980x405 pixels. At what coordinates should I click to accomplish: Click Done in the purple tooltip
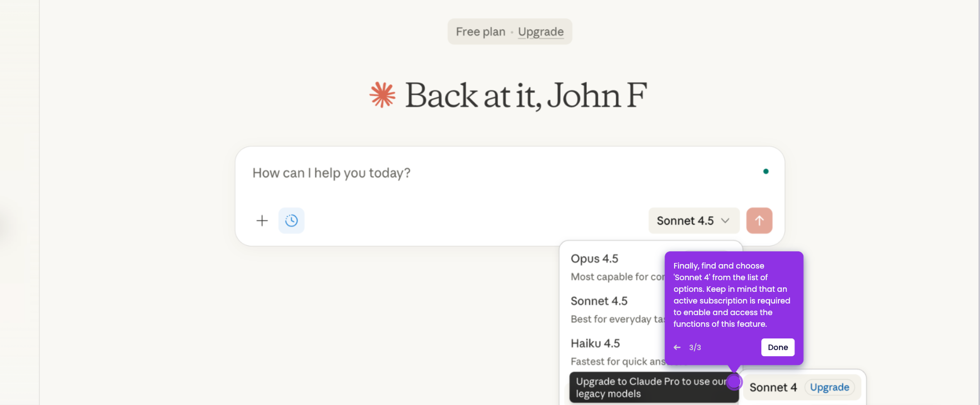(777, 347)
